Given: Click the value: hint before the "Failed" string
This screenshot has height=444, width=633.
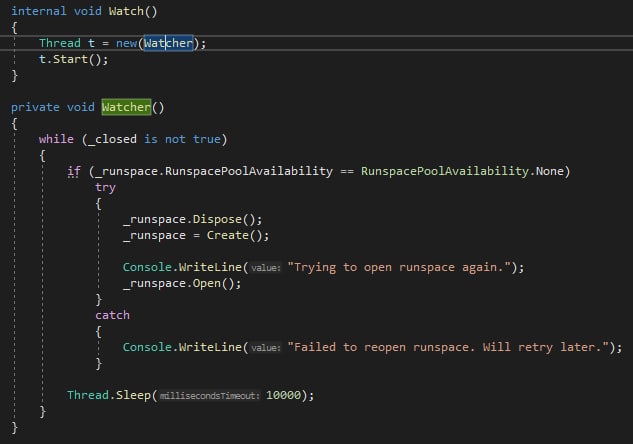Looking at the screenshot, I should tap(266, 348).
